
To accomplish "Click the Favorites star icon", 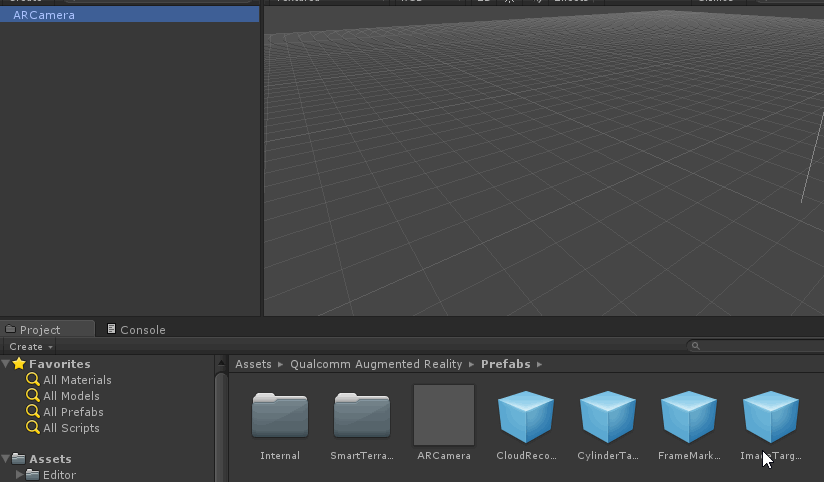I will tap(19, 363).
